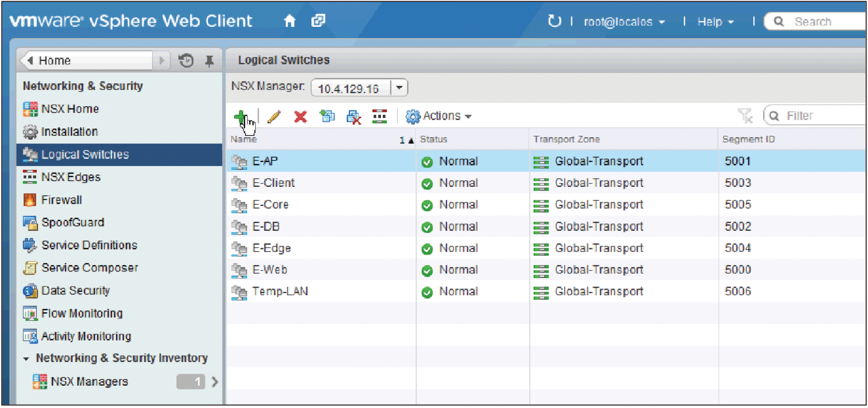Viewport: 868px width, 408px height.
Task: Click segment ID 5001
Action: pos(738,161)
